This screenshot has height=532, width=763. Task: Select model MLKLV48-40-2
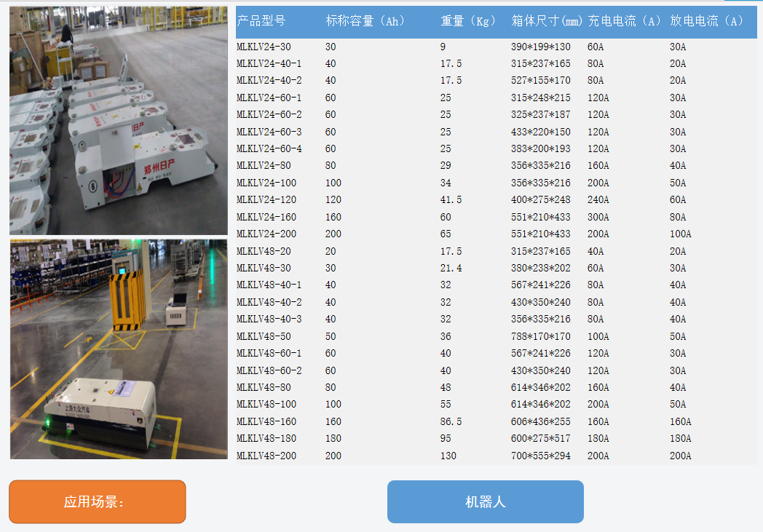[269, 302]
